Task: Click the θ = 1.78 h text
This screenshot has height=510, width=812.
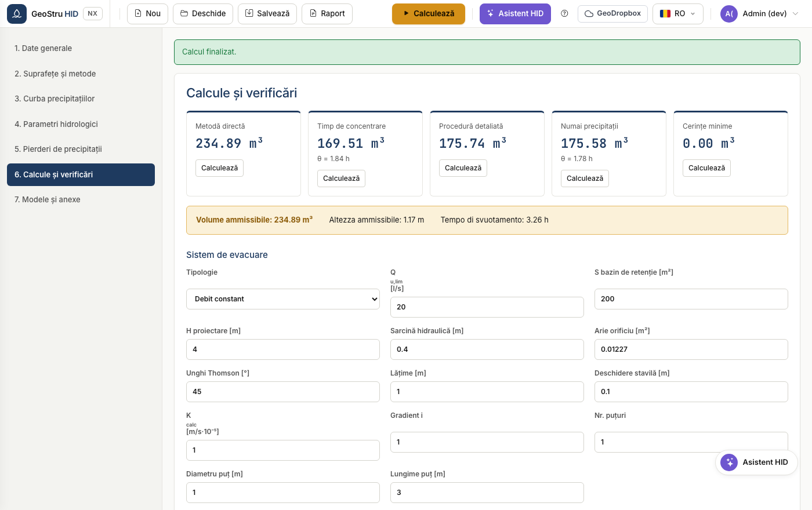Action: [577, 159]
